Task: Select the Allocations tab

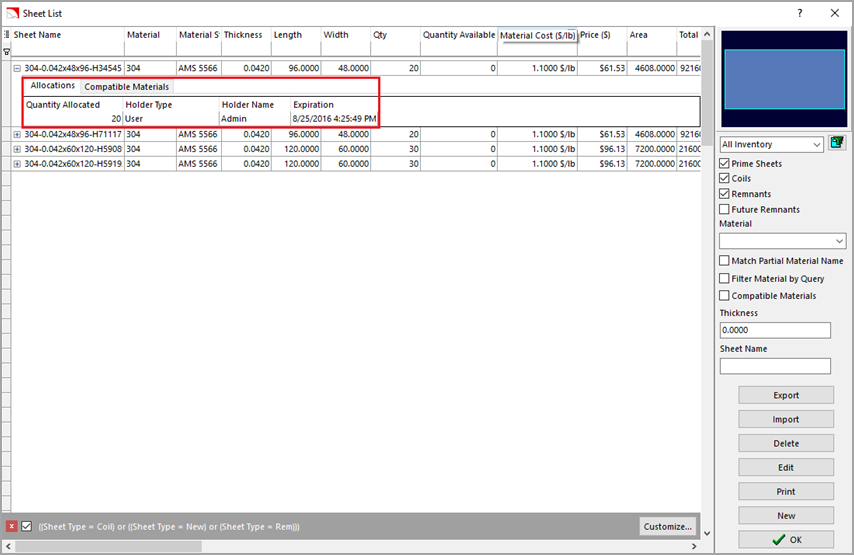Action: [52, 86]
